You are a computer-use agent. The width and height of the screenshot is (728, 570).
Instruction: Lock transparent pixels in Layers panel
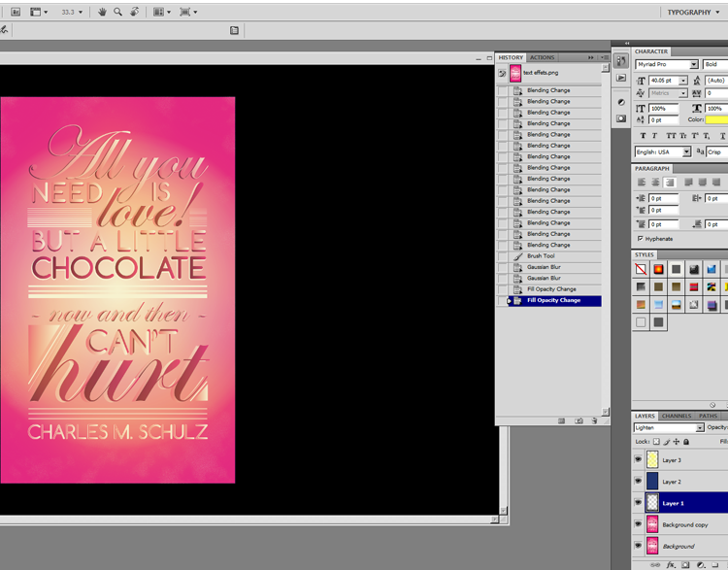[x=656, y=442]
